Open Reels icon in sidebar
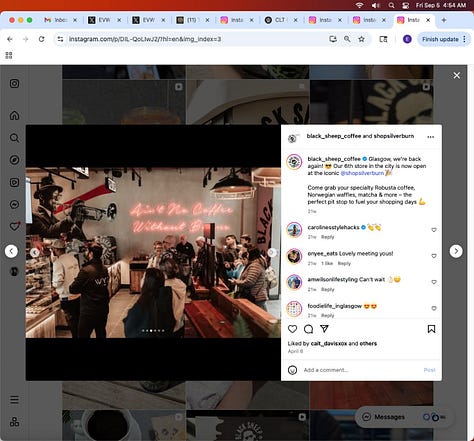 click(x=14, y=182)
